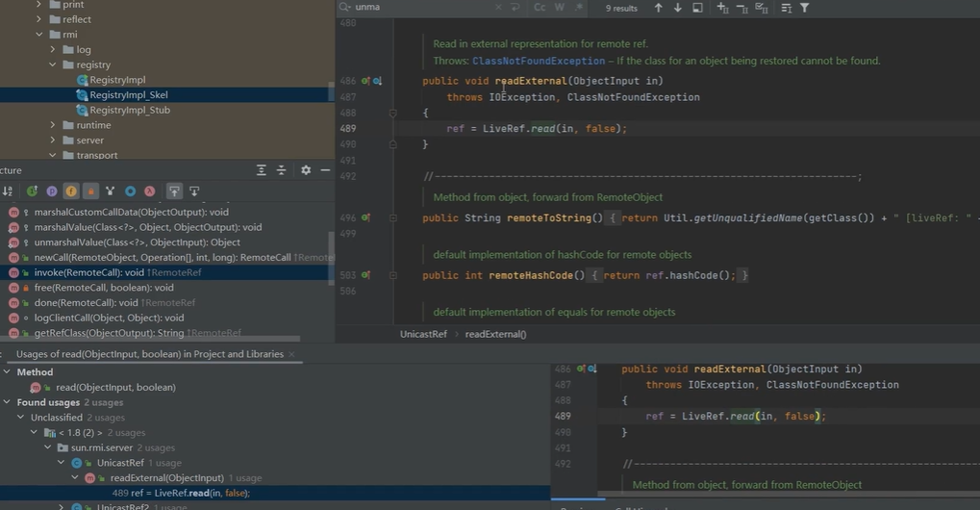This screenshot has height=510, width=980.
Task: Select RegistryImpl_Stub in the project tree
Action: pos(129,110)
